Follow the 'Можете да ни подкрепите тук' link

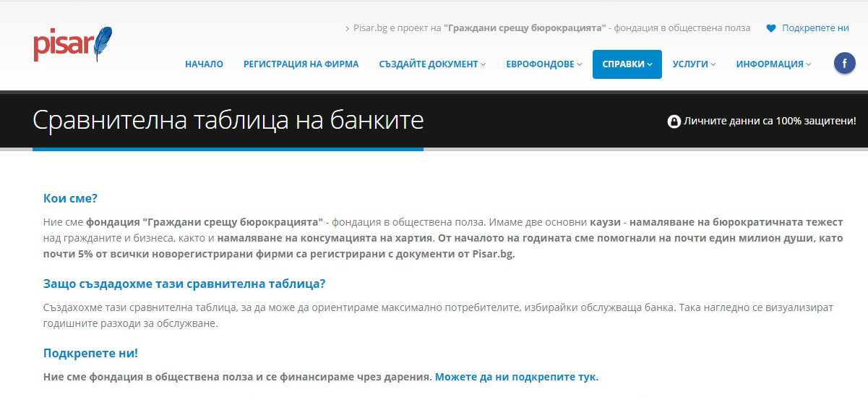coord(516,377)
